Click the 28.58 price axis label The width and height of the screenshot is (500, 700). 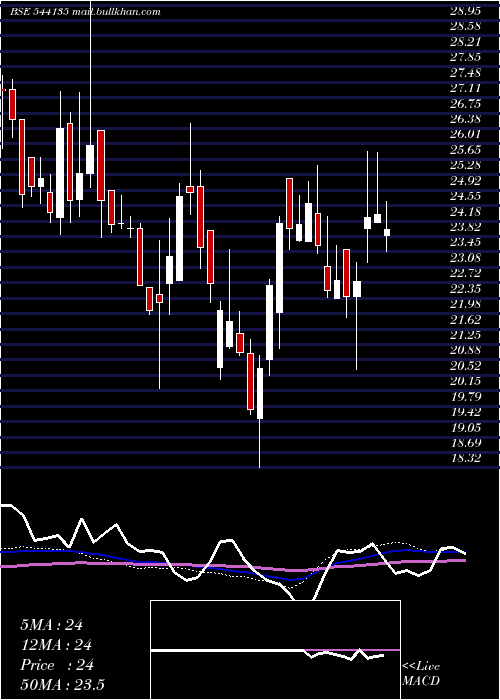[x=465, y=26]
